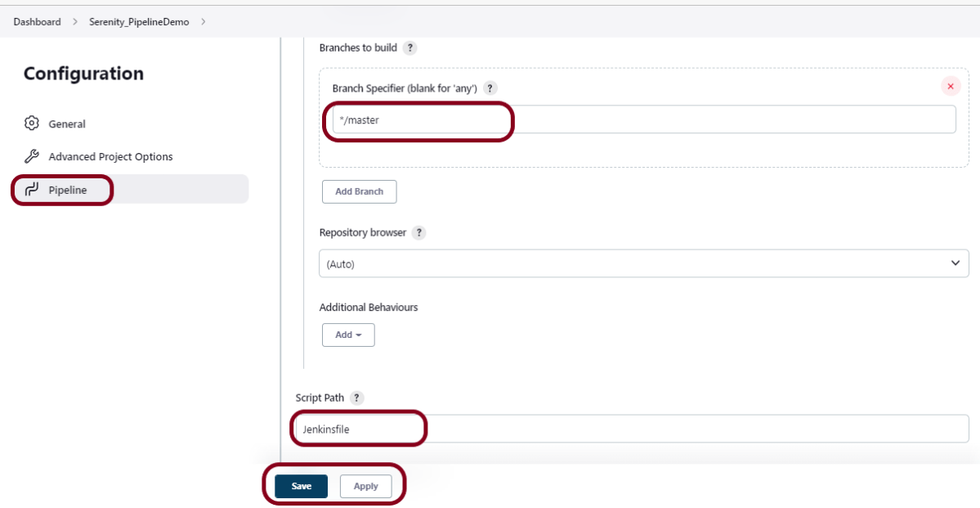The image size is (980, 508).
Task: Delete branch with the red X button
Action: 950,87
